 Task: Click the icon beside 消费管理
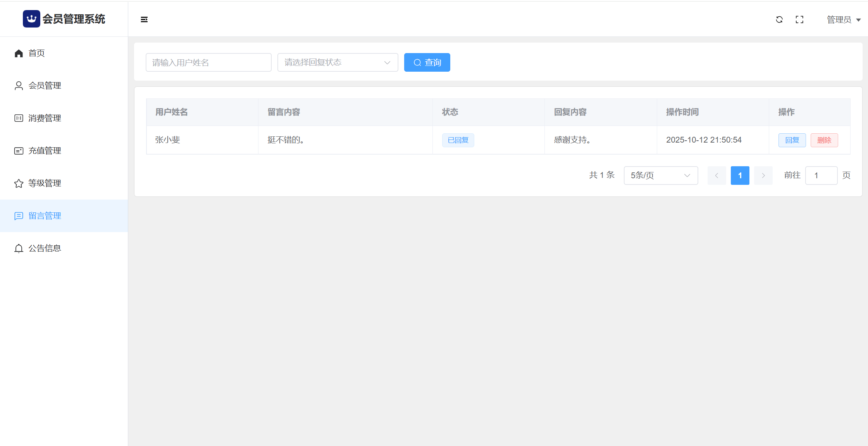tap(19, 118)
